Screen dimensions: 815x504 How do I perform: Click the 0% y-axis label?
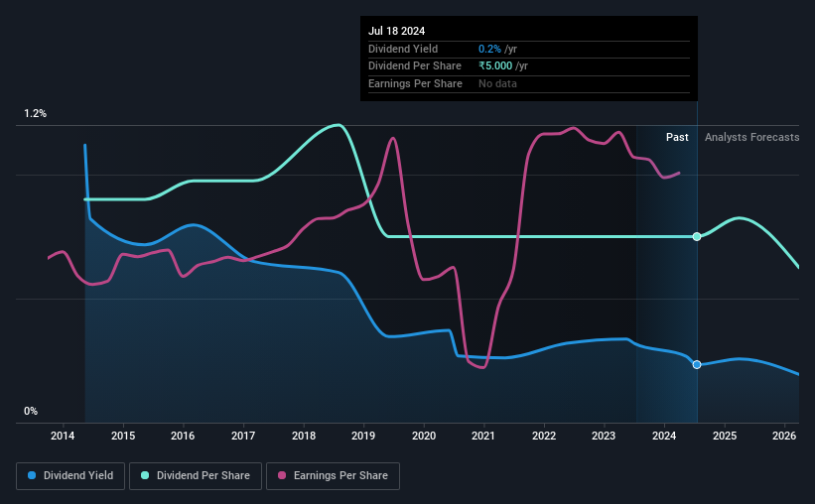tap(31, 411)
